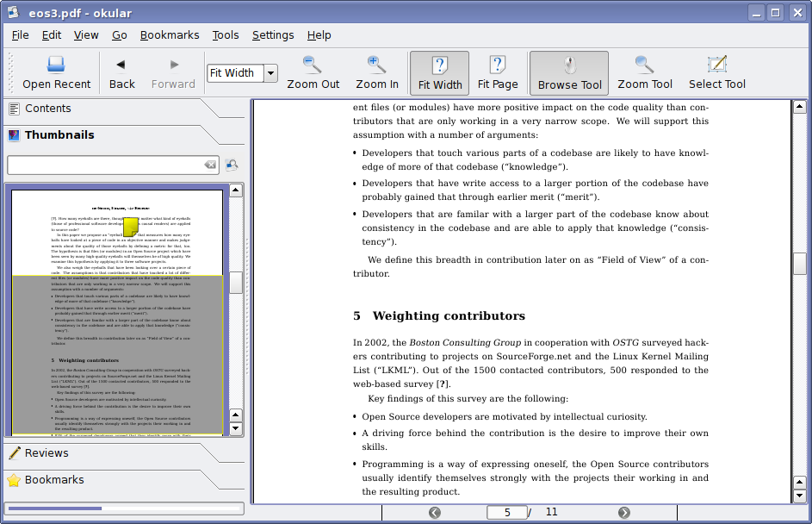Go to next page arrow in bottom bar
Viewport: 812px width, 524px height.
pyautogui.click(x=624, y=513)
